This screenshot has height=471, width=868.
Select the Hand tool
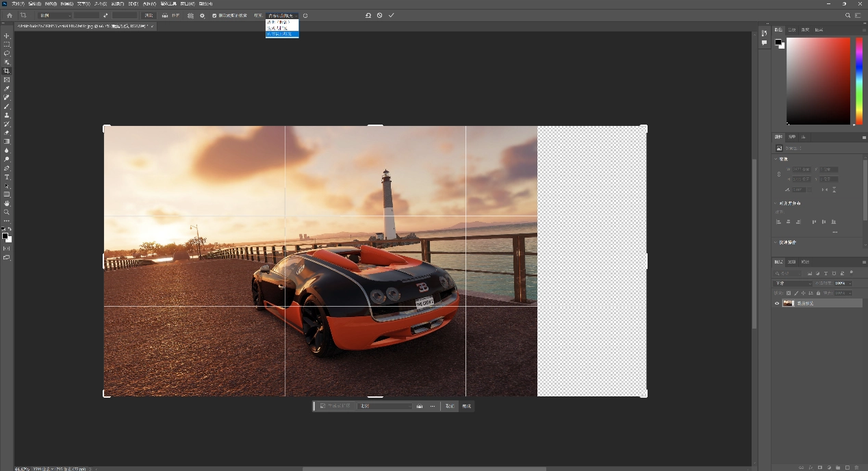(x=7, y=203)
